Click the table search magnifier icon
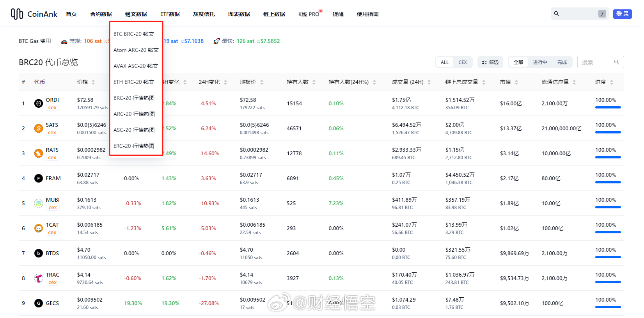 (x=617, y=62)
